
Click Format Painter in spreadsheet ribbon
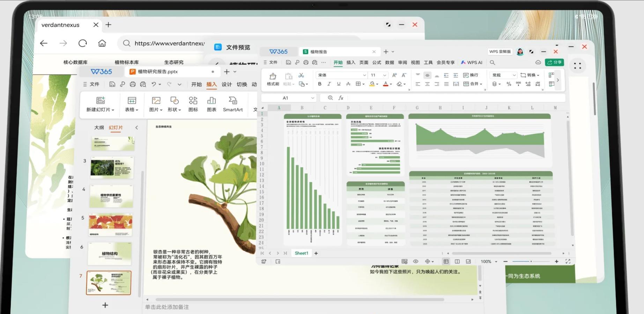tap(273, 79)
